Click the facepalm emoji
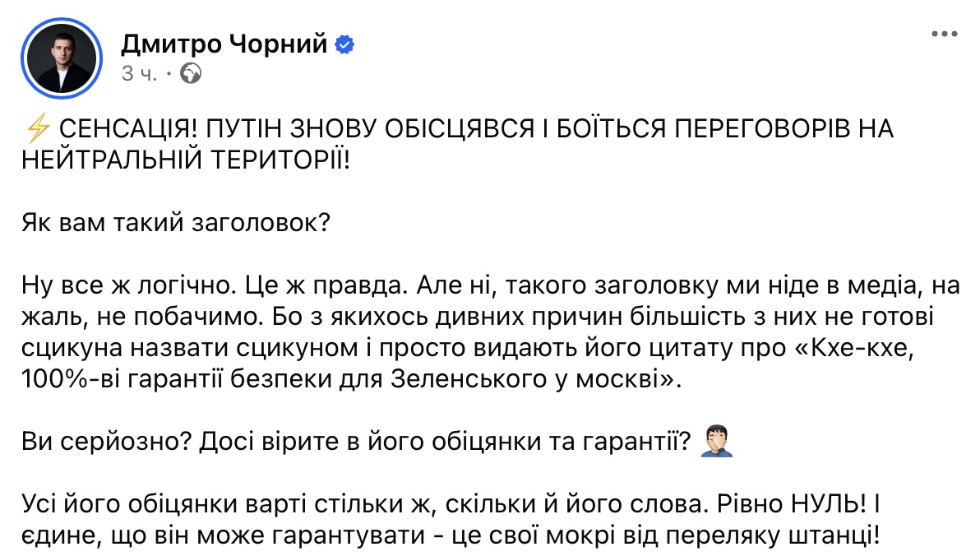 tap(714, 443)
